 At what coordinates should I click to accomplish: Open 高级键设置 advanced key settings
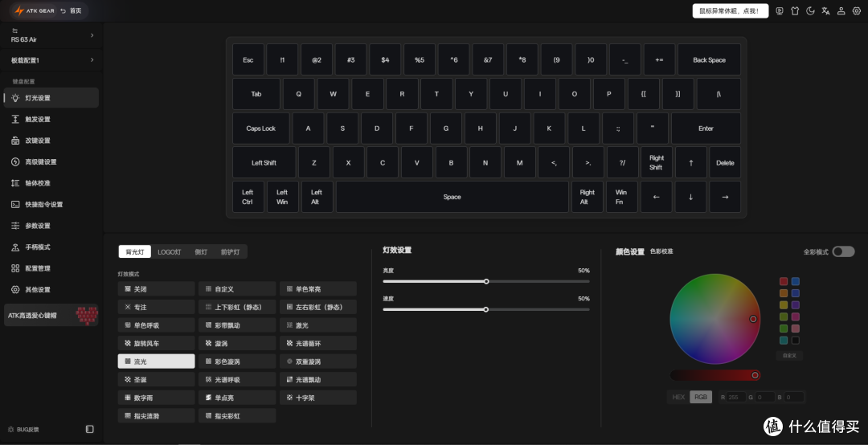(x=51, y=161)
